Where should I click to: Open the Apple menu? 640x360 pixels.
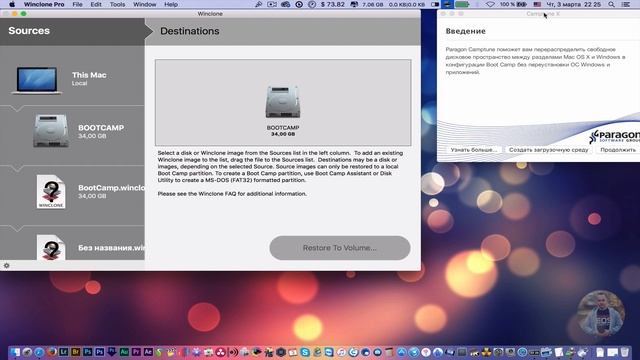(12, 4)
